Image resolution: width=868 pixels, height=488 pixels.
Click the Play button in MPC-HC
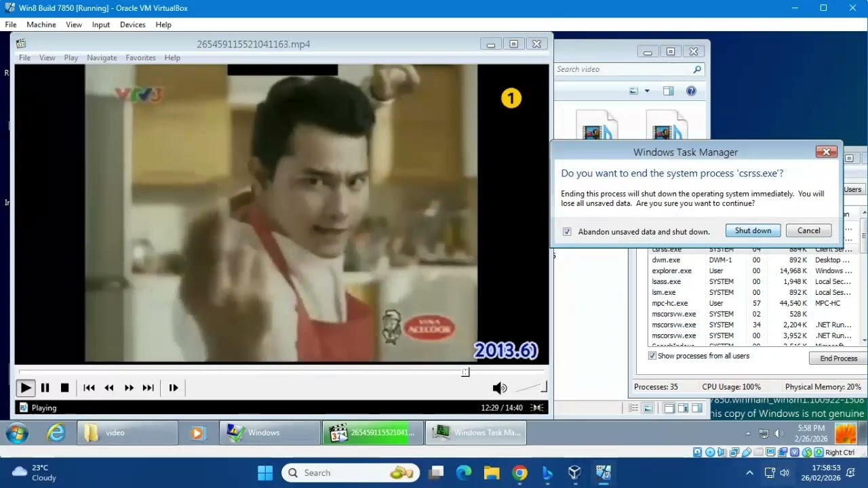click(25, 388)
